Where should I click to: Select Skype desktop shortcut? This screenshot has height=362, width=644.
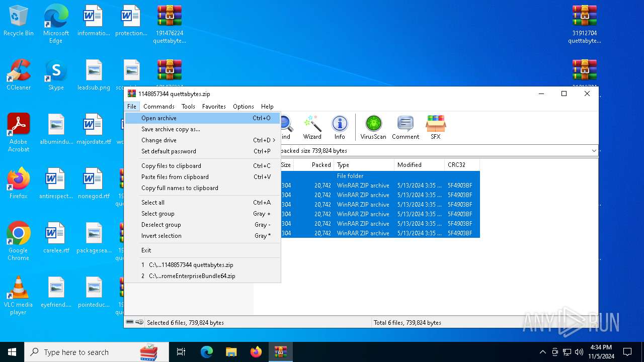pos(56,75)
